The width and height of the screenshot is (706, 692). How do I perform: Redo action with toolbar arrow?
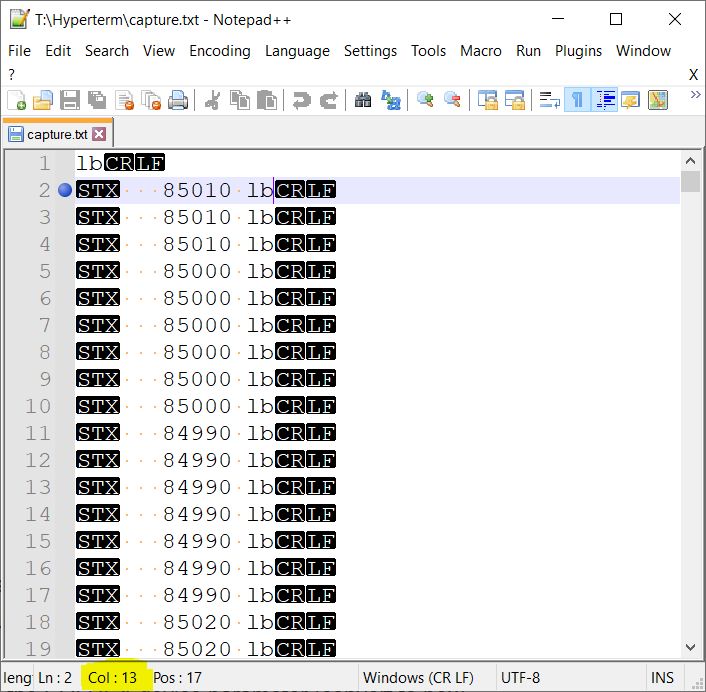(x=329, y=100)
